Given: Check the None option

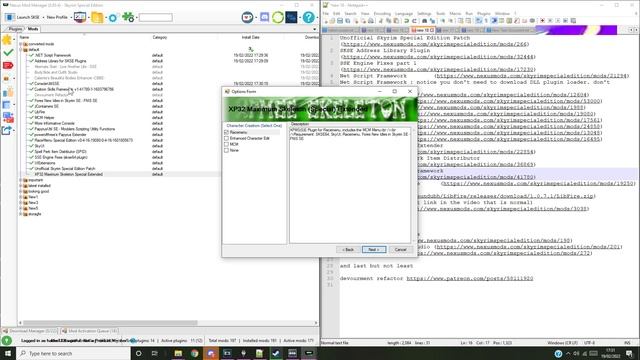Looking at the screenshot, I should (227, 150).
